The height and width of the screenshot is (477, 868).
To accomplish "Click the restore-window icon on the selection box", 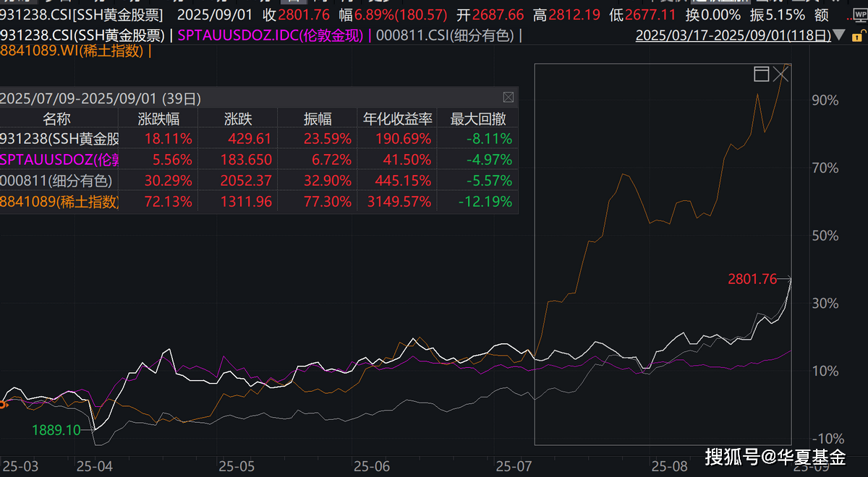I will coord(761,74).
